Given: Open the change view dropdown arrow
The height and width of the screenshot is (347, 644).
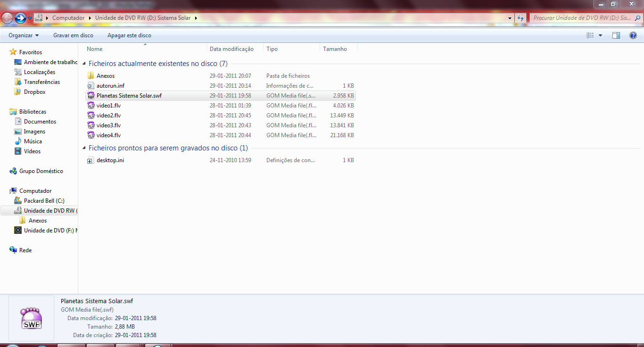Looking at the screenshot, I should pos(600,35).
